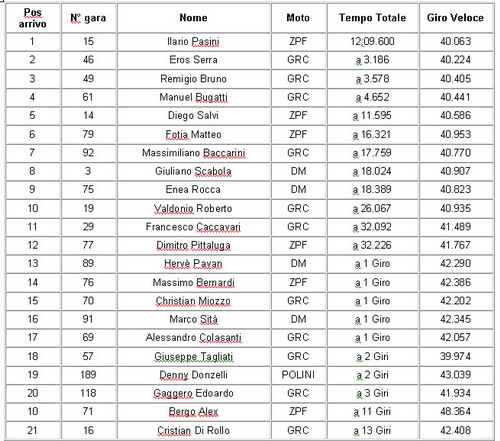Image resolution: width=500 pixels, height=441 pixels.
Task: Click the Nome column header
Action: pyautogui.click(x=193, y=18)
